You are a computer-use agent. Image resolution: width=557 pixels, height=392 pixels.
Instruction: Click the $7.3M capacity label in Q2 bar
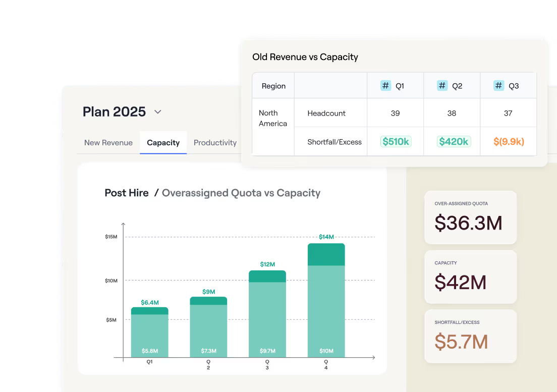(208, 351)
